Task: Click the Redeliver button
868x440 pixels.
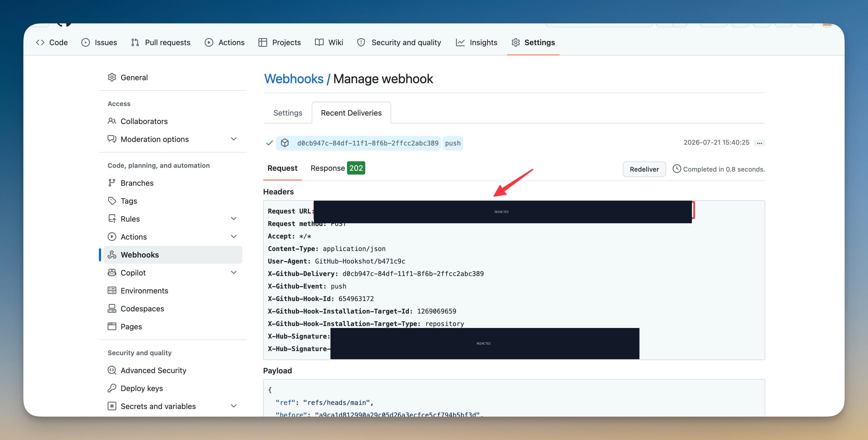Action: tap(644, 169)
